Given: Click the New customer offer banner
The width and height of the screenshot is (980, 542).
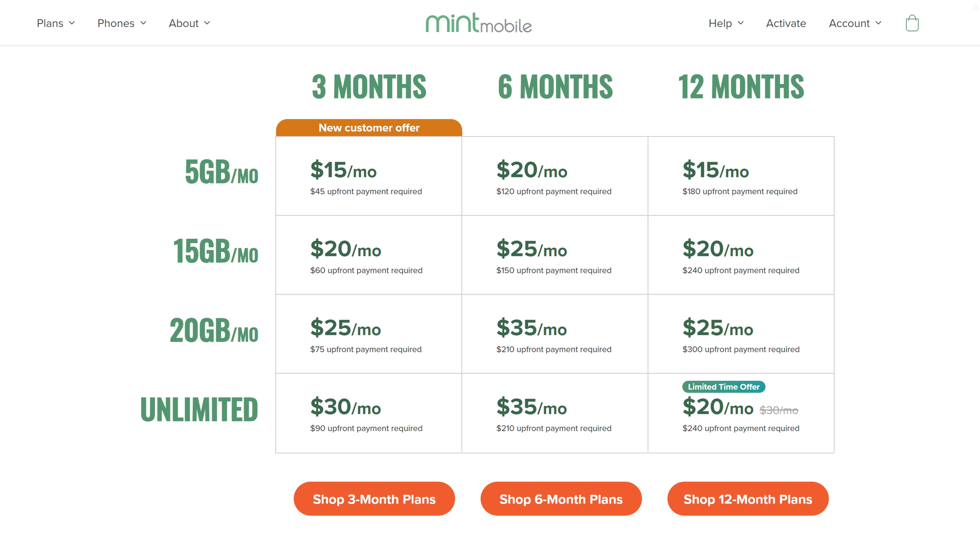Looking at the screenshot, I should 369,127.
